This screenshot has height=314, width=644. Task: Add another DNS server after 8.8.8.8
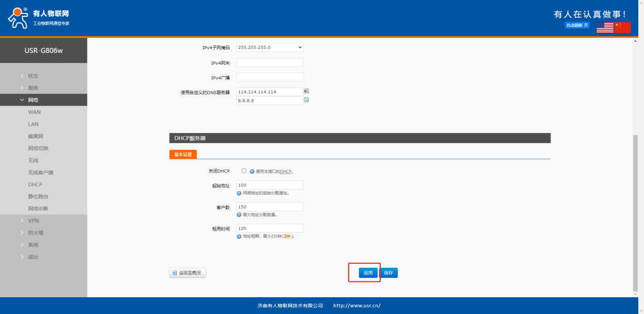pyautogui.click(x=306, y=100)
